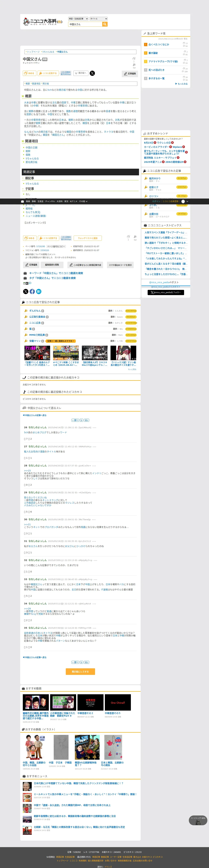Click the lower ほめる clap button
This screenshot has height=868, width=209.
(x=30, y=238)
